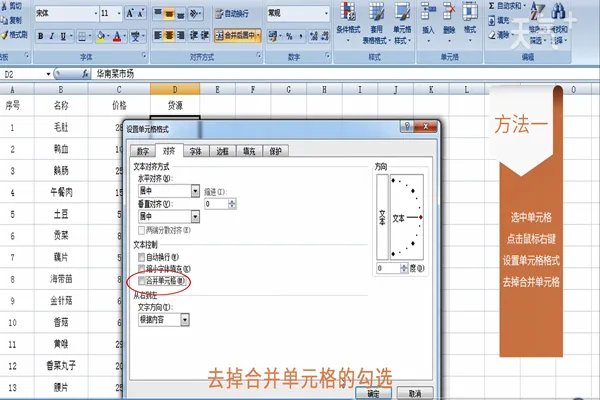600x400 pixels.
Task: Click the Decrease Font Size icon
Action: (x=140, y=14)
